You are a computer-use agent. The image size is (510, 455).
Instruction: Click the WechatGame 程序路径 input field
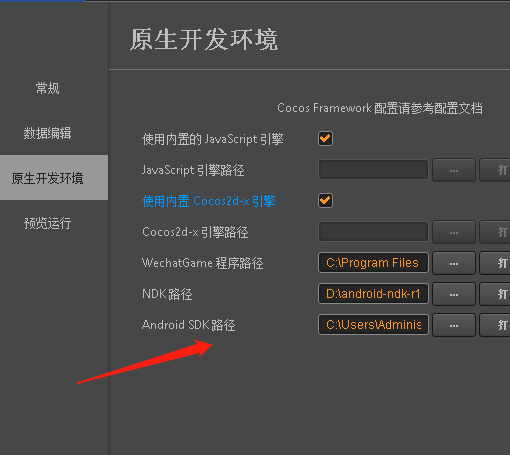pos(373,263)
